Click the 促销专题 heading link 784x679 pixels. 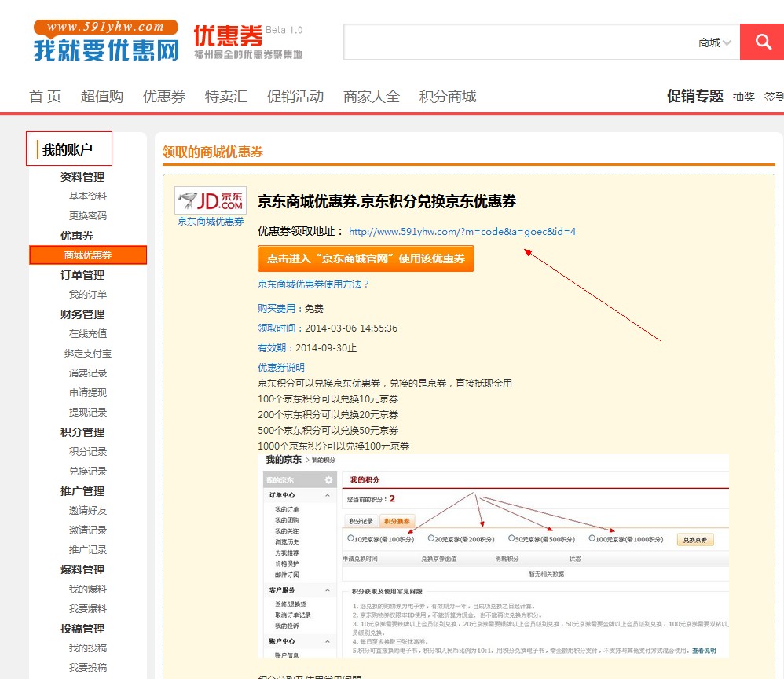click(x=695, y=96)
